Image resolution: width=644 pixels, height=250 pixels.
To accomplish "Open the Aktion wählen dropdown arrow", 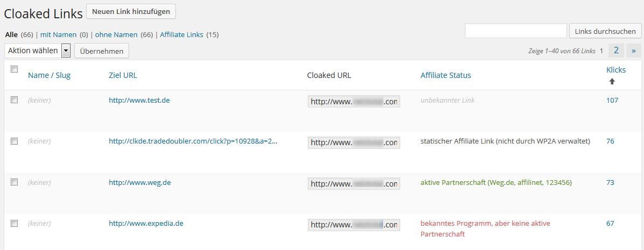I will click(66, 51).
